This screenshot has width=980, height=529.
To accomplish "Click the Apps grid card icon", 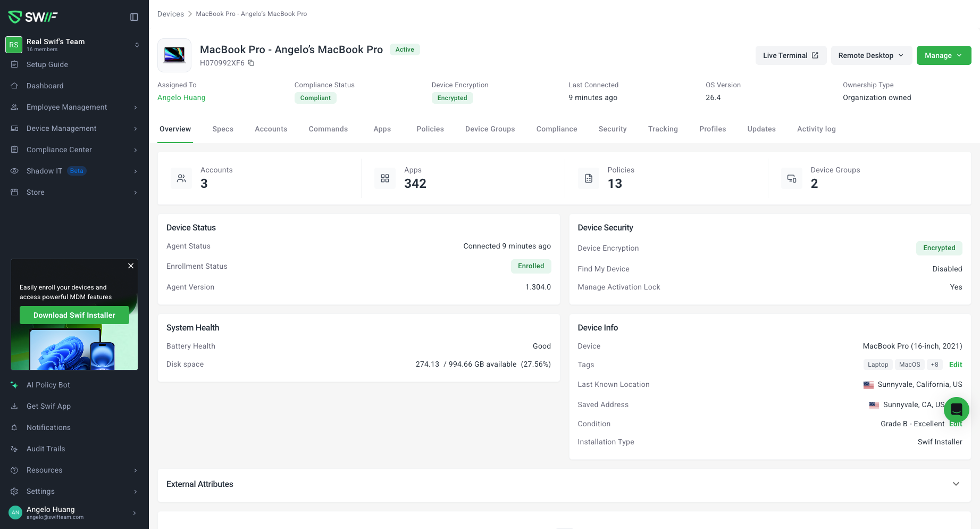I will 385,178.
